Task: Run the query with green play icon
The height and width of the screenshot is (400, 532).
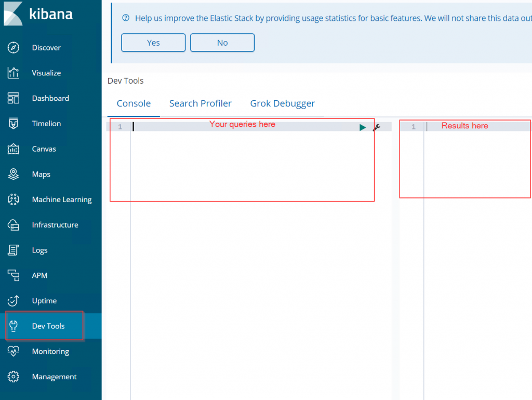Action: 362,128
